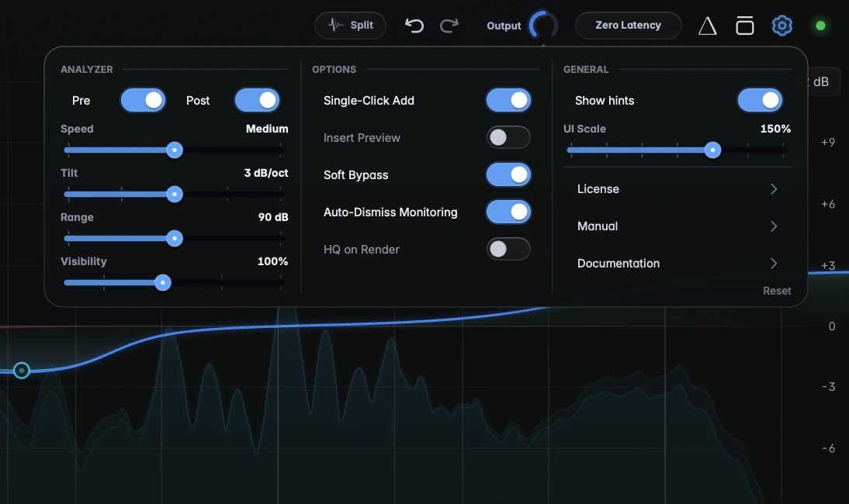
Task: Turn off the Post analyzer toggle
Action: click(x=257, y=100)
